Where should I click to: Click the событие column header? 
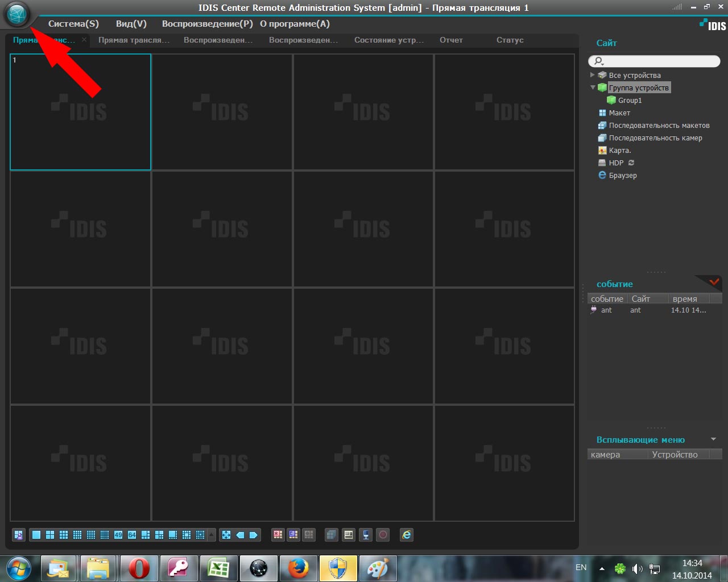pyautogui.click(x=607, y=299)
